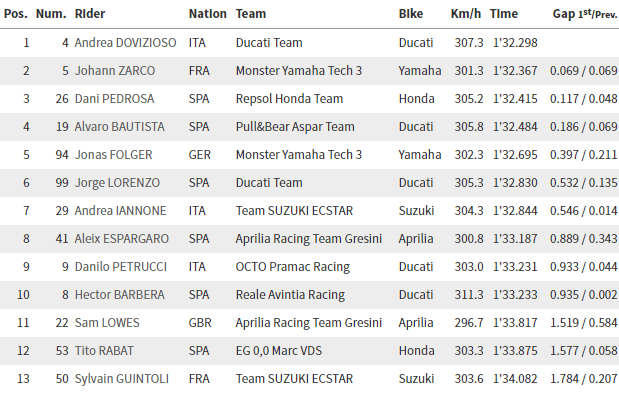
Task: Select the Time column header
Action: 504,14
